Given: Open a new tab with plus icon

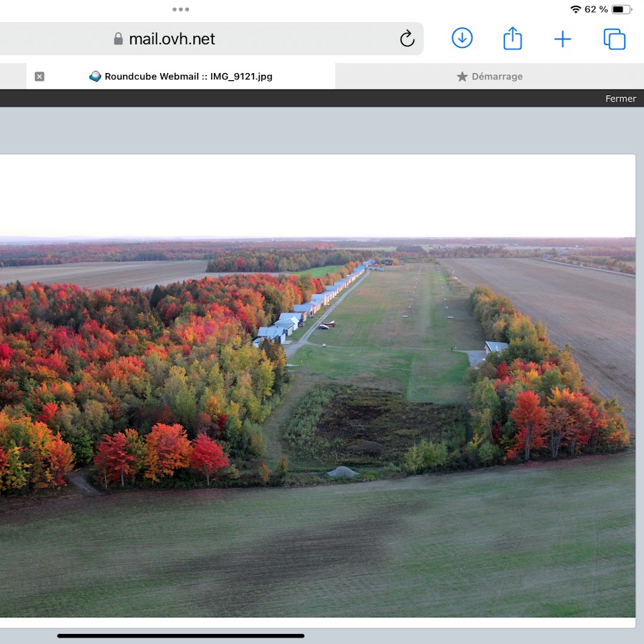Looking at the screenshot, I should [562, 39].
